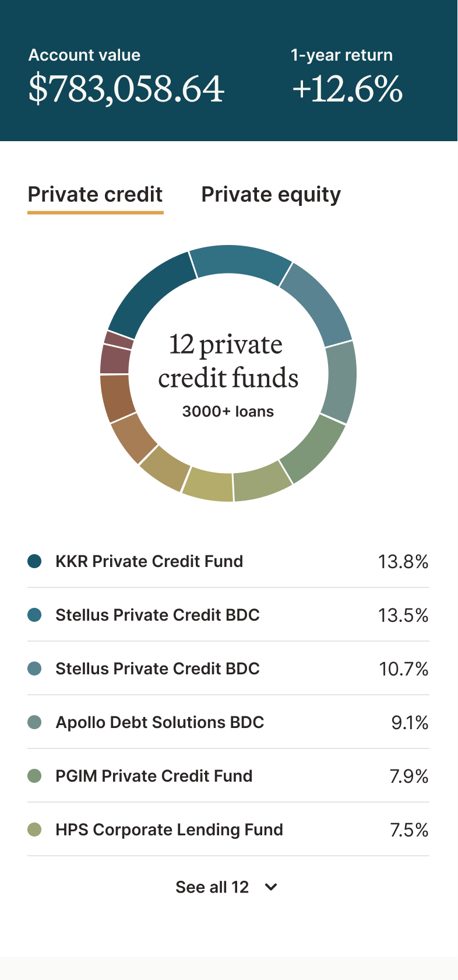This screenshot has height=980, width=458.
Task: Open the Apollo Debt Solutions BDC name
Action: click(160, 722)
